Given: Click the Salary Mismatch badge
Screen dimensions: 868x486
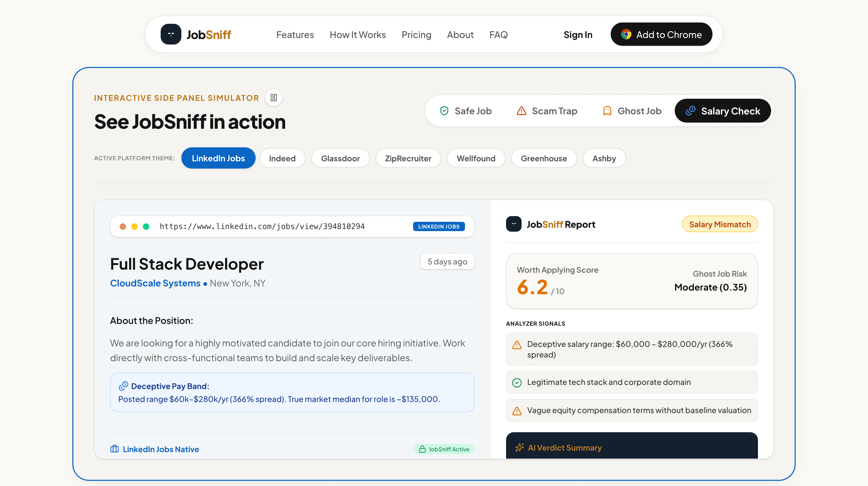Looking at the screenshot, I should click(720, 224).
